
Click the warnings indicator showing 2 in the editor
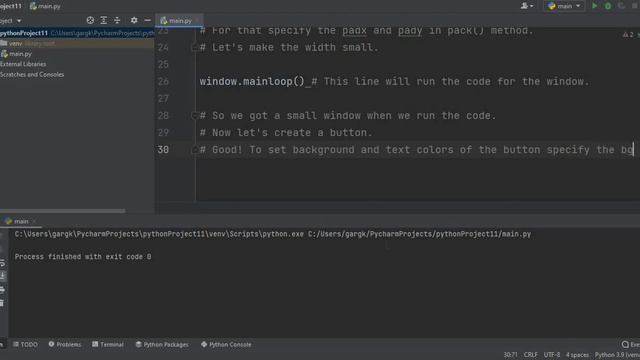click(629, 35)
